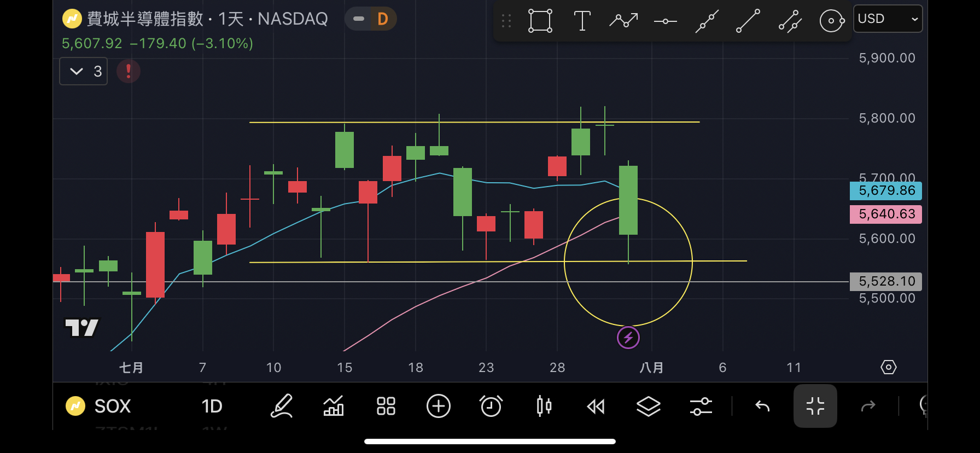Choose the horizontal line drawing tool
This screenshot has width=980, height=453.
[x=665, y=21]
